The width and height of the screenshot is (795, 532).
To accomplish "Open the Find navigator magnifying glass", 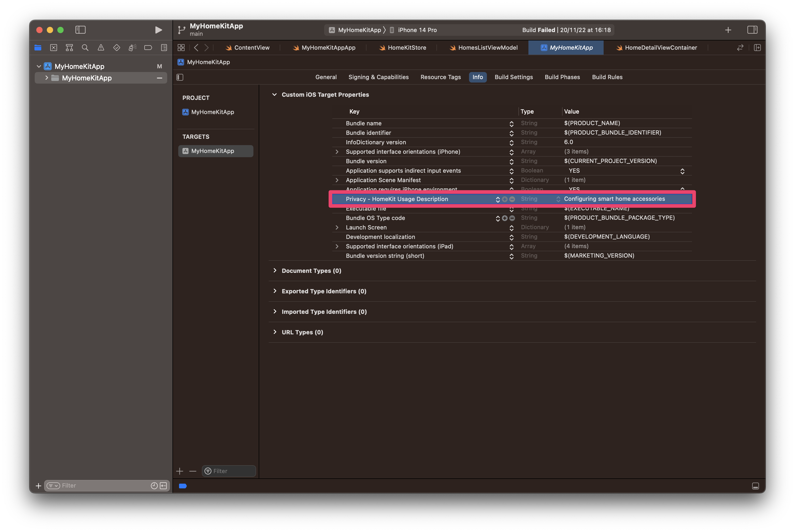I will pyautogui.click(x=85, y=48).
